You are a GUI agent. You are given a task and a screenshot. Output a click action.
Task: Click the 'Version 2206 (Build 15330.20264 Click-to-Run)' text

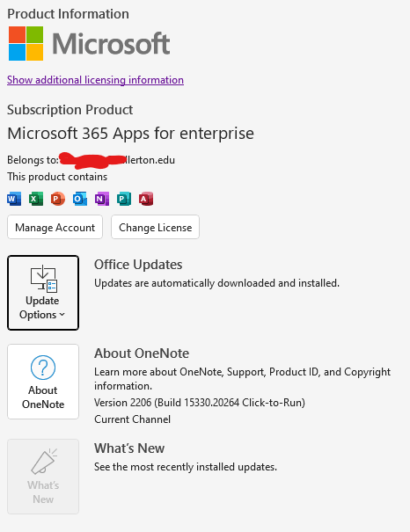coord(200,403)
